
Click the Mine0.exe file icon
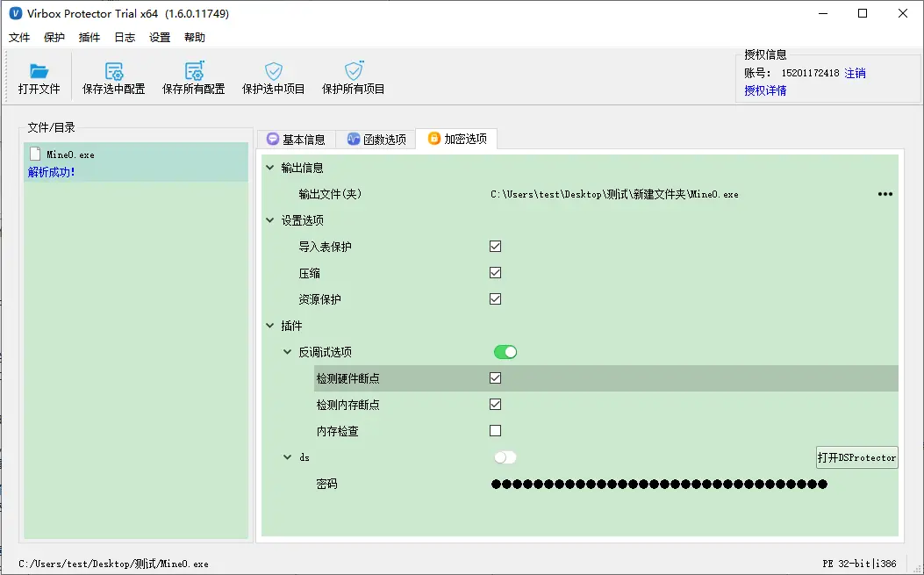35,154
